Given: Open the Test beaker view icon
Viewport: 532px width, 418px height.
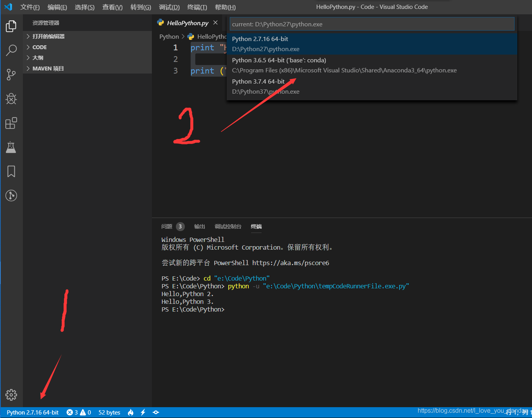Looking at the screenshot, I should tap(11, 147).
